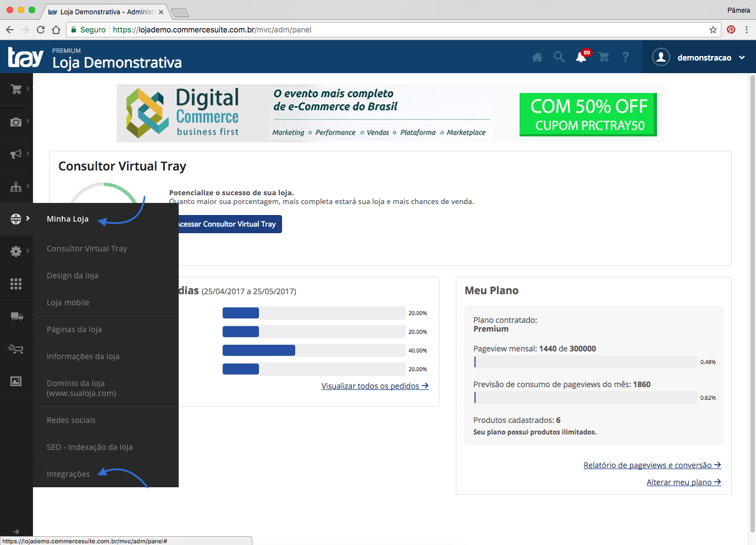Open Chrome's three-dot menu

[747, 30]
